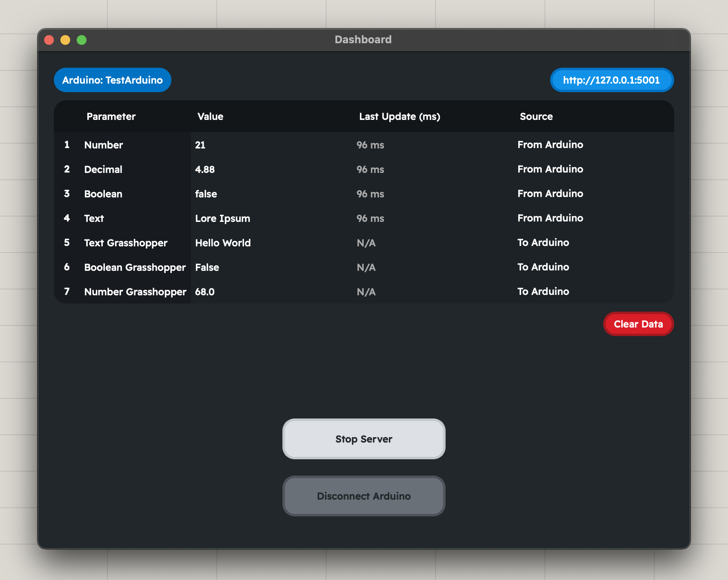Viewport: 728px width, 580px height.
Task: Select the Decimal value 4.88 cell
Action: point(205,169)
